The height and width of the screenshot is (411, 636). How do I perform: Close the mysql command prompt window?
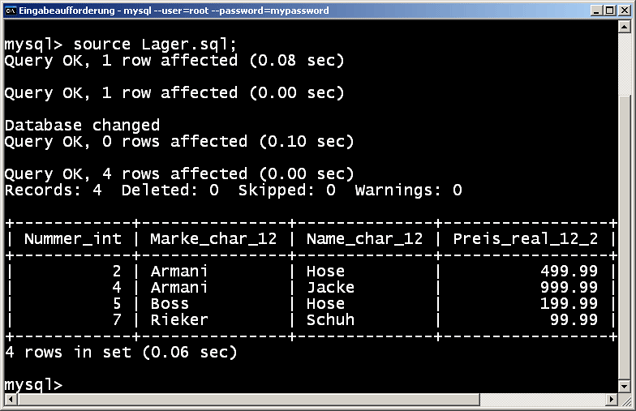click(x=624, y=11)
